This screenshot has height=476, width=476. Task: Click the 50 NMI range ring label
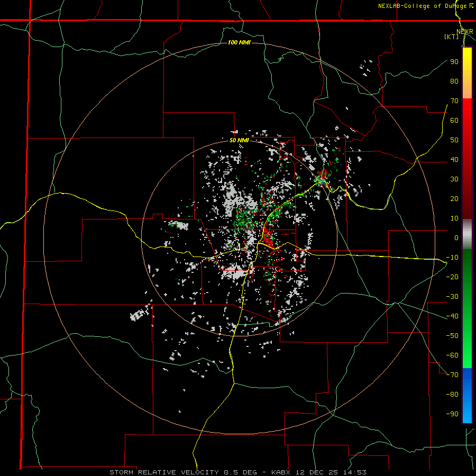pos(239,140)
